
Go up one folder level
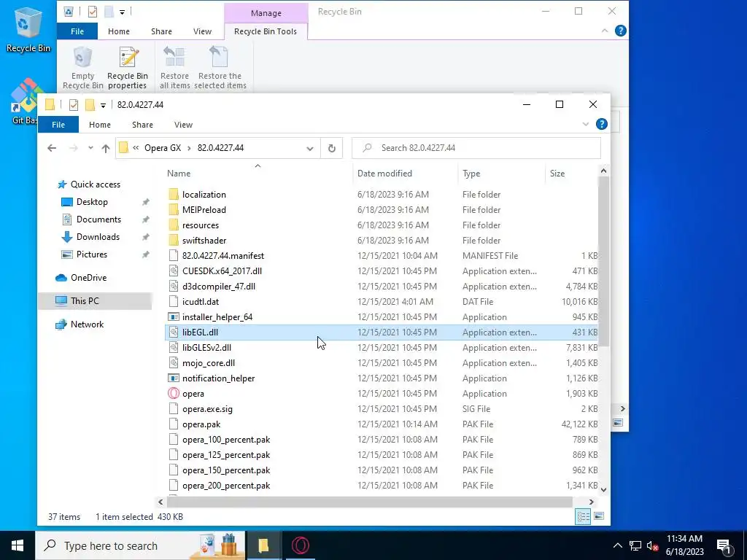(x=105, y=148)
